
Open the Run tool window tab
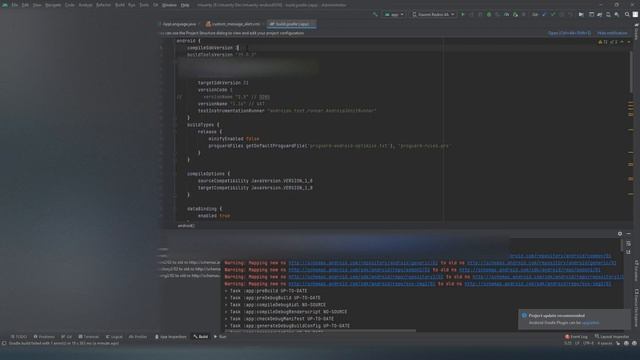click(220, 337)
